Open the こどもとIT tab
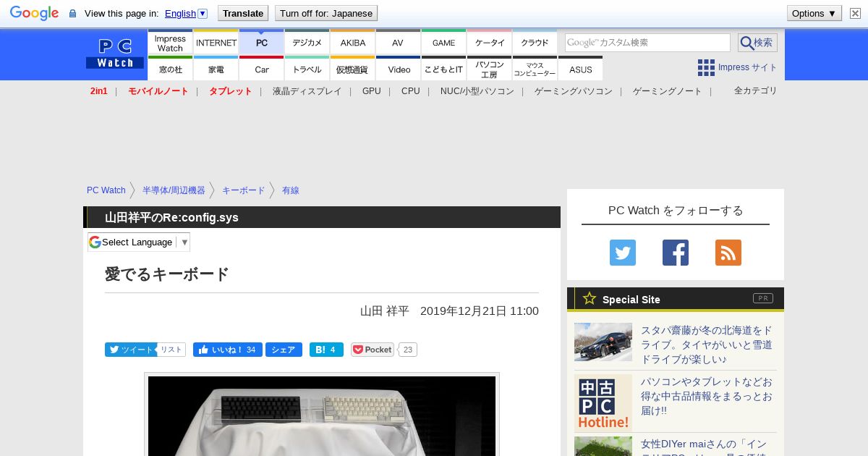The width and height of the screenshot is (868, 456). pyautogui.click(x=443, y=69)
